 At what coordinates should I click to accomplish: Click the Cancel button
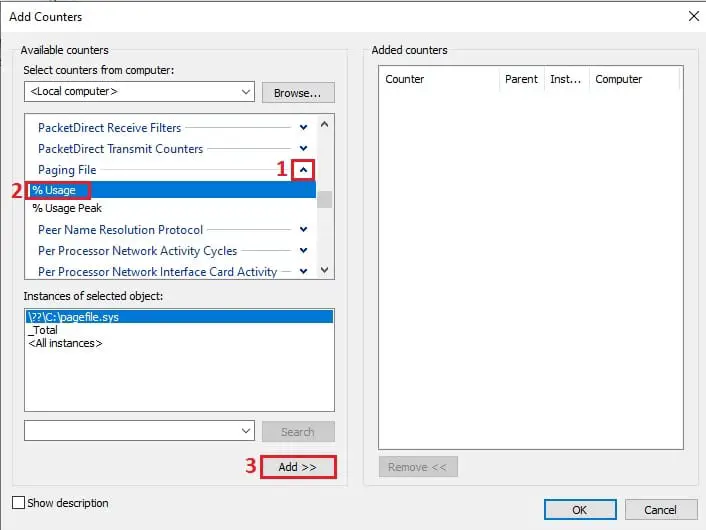tap(661, 510)
